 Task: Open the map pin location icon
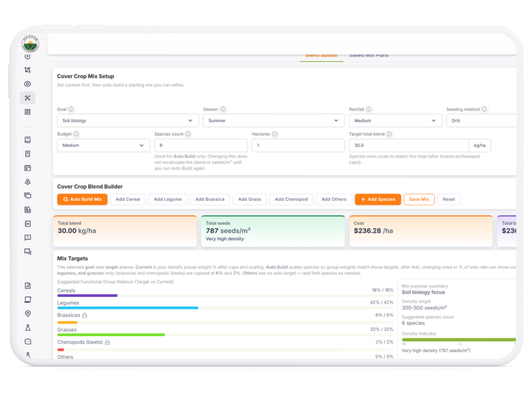[28, 314]
